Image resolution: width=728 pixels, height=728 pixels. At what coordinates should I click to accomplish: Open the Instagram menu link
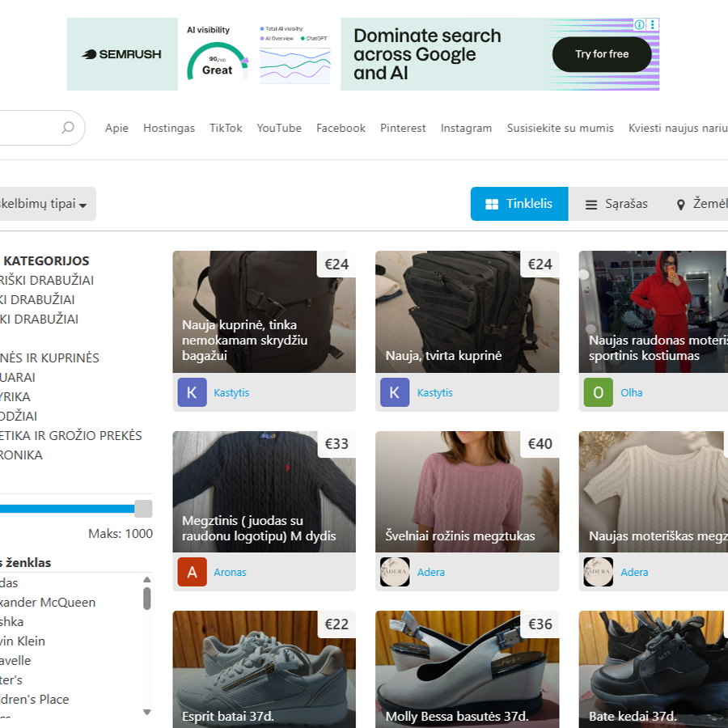466,128
